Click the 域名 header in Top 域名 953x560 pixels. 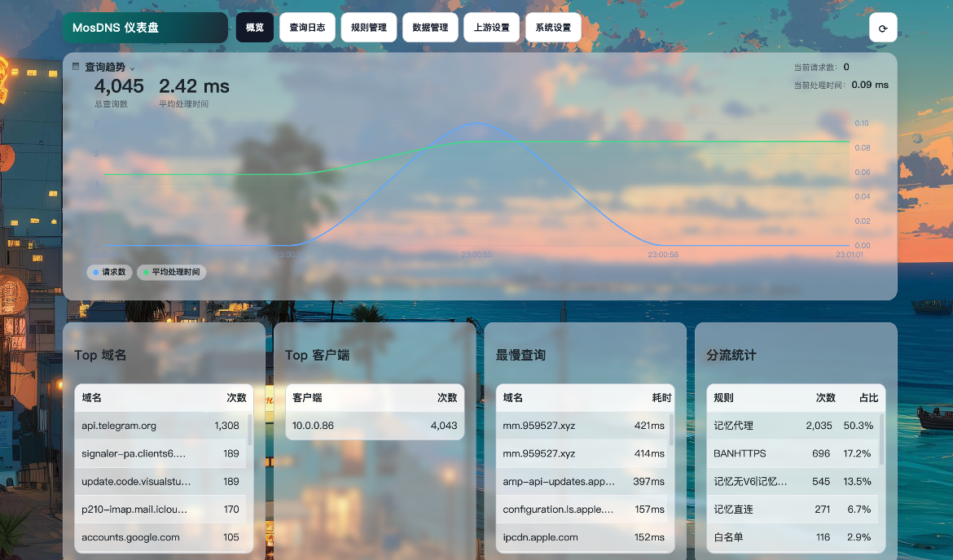(92, 398)
